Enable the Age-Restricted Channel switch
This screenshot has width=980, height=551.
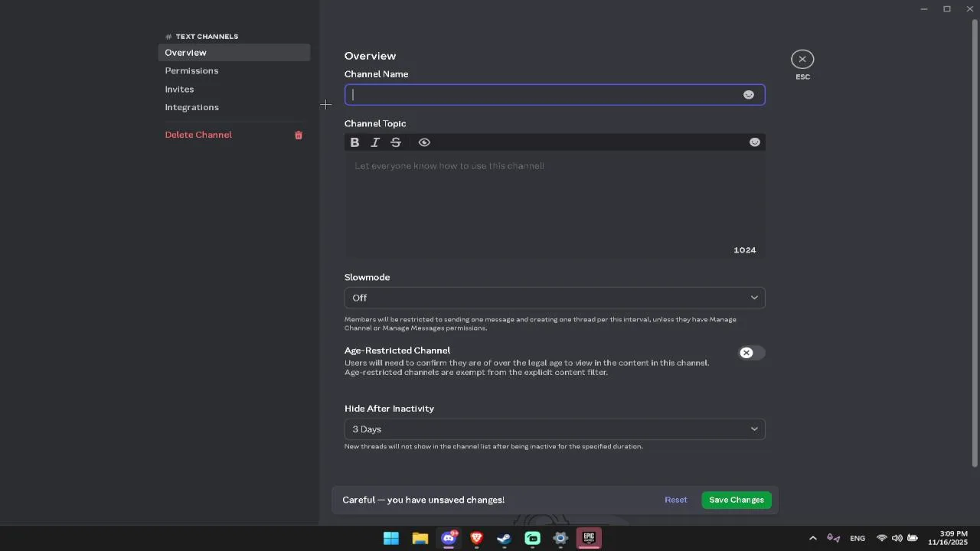[751, 353]
